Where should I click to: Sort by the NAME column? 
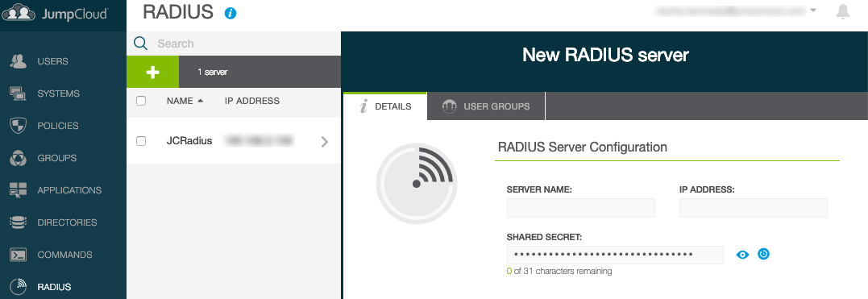[x=185, y=101]
